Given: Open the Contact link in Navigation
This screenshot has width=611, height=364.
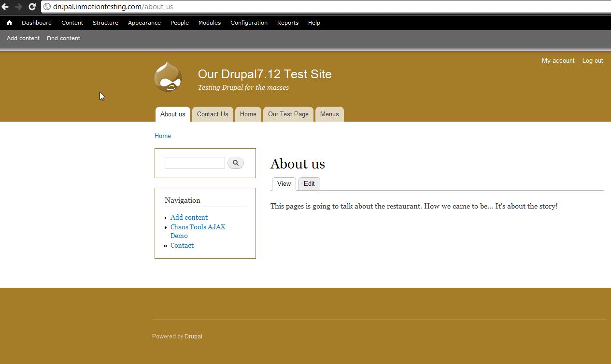Looking at the screenshot, I should [182, 245].
